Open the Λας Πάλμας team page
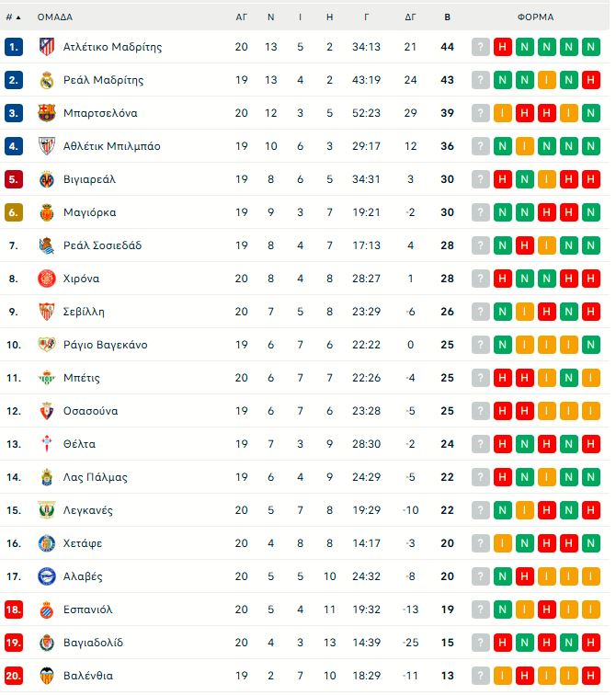 tap(95, 477)
